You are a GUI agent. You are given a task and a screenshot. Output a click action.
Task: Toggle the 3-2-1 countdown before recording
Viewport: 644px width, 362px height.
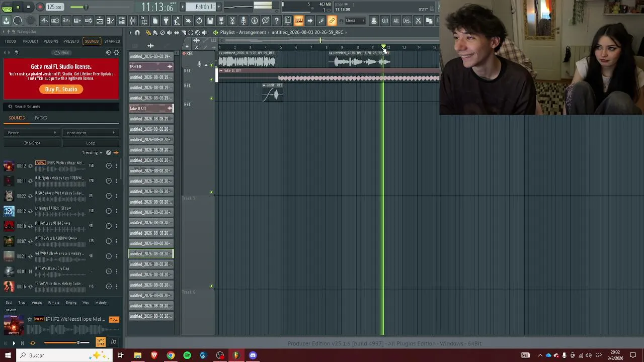click(x=66, y=21)
